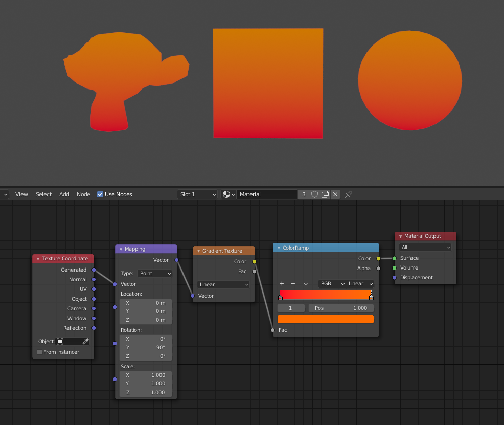This screenshot has height=425, width=504.
Task: Uncheck the Use Nodes checkbox
Action: tap(100, 194)
